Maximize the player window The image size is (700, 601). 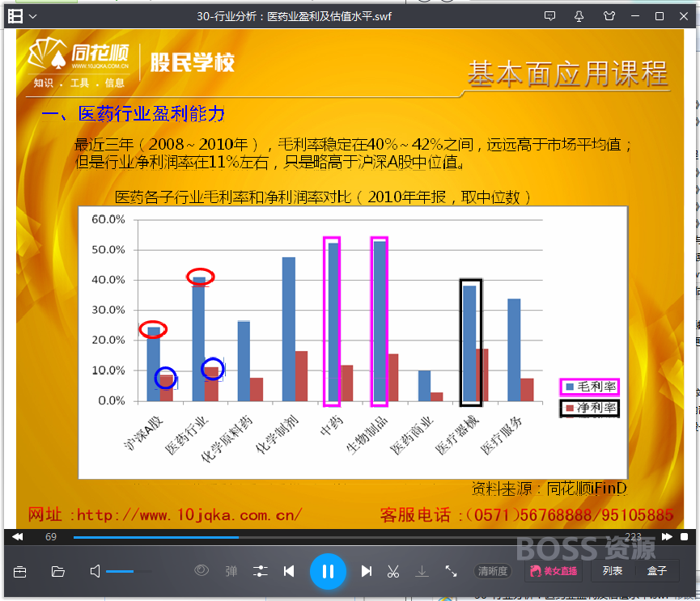(x=660, y=16)
